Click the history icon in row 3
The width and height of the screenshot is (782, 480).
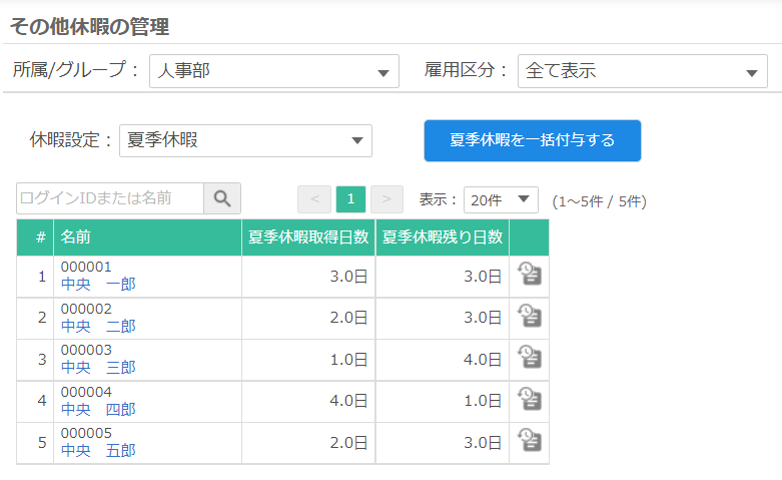pyautogui.click(x=529, y=358)
